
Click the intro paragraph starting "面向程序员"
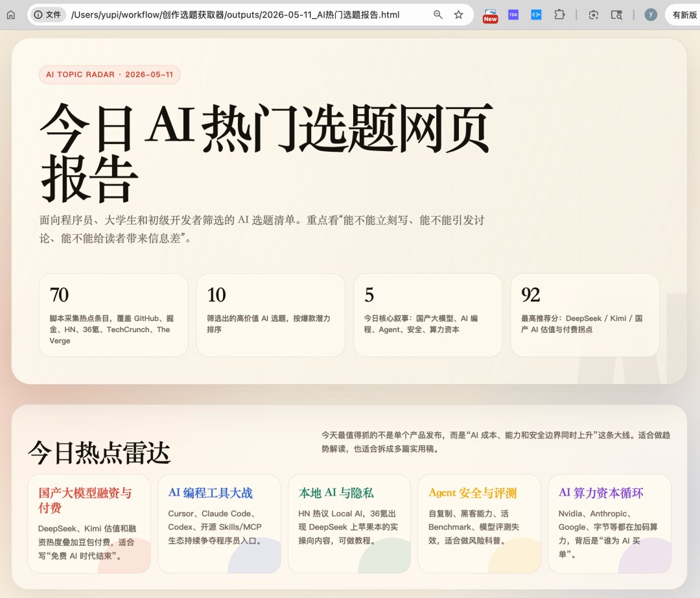coord(262,229)
